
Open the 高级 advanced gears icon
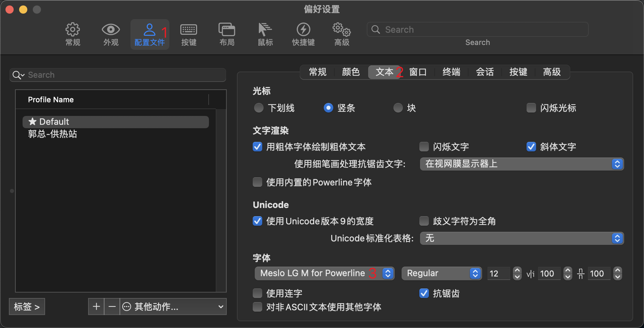(x=341, y=30)
